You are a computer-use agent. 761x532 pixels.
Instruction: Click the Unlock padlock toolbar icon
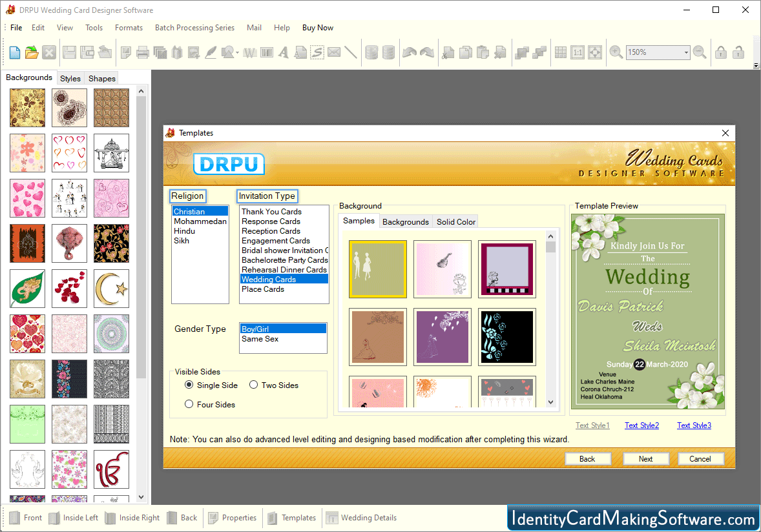[738, 52]
